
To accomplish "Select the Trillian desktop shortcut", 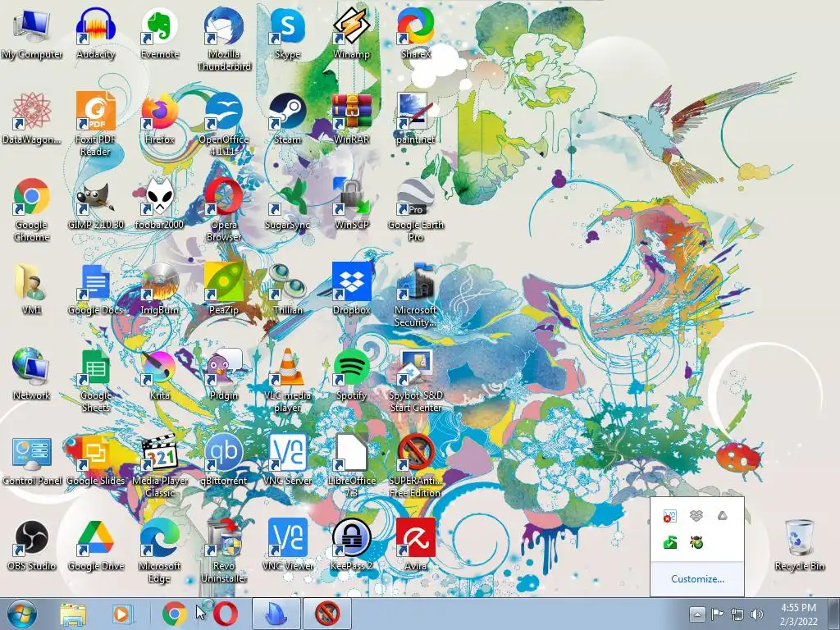I will click(288, 289).
